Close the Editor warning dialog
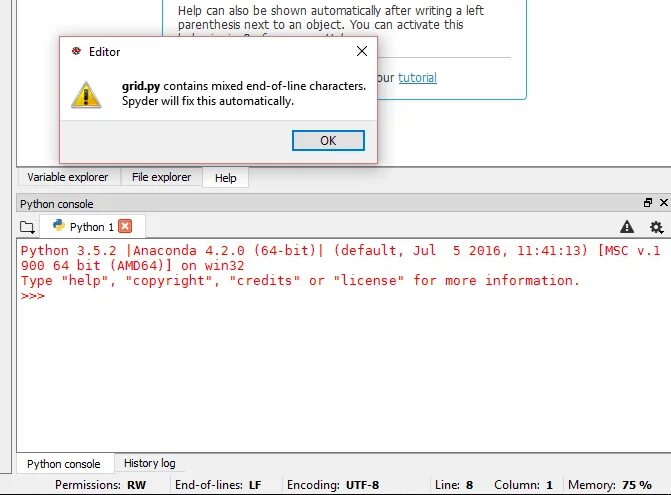This screenshot has height=495, width=671. pos(362,51)
